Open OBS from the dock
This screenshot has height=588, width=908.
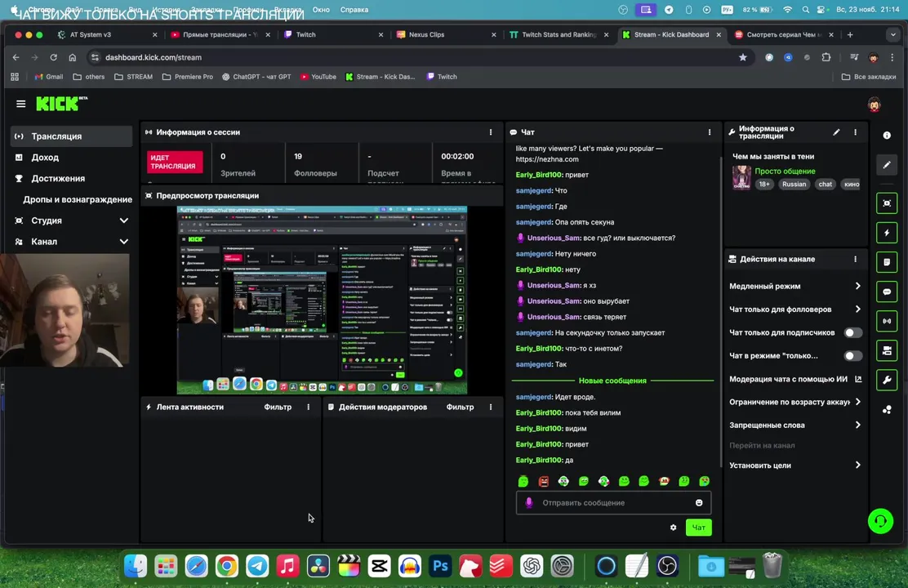point(668,566)
